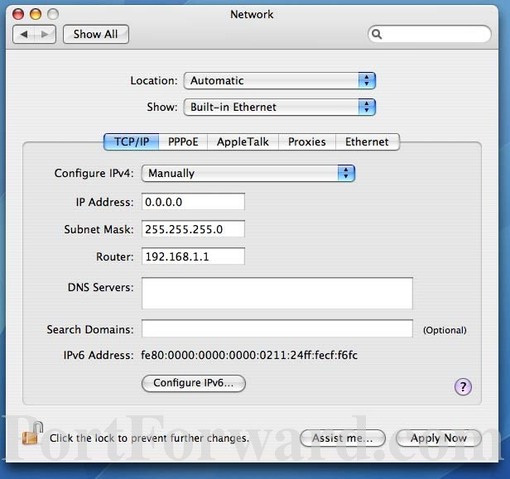
Task: Open the Configure IPv4 Manually dropdown
Action: coord(248,173)
